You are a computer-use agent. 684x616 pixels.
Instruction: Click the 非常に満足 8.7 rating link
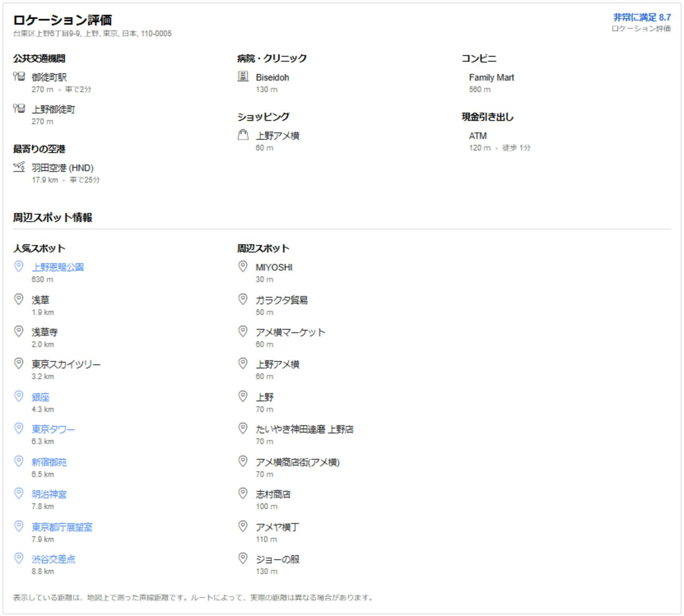point(642,18)
